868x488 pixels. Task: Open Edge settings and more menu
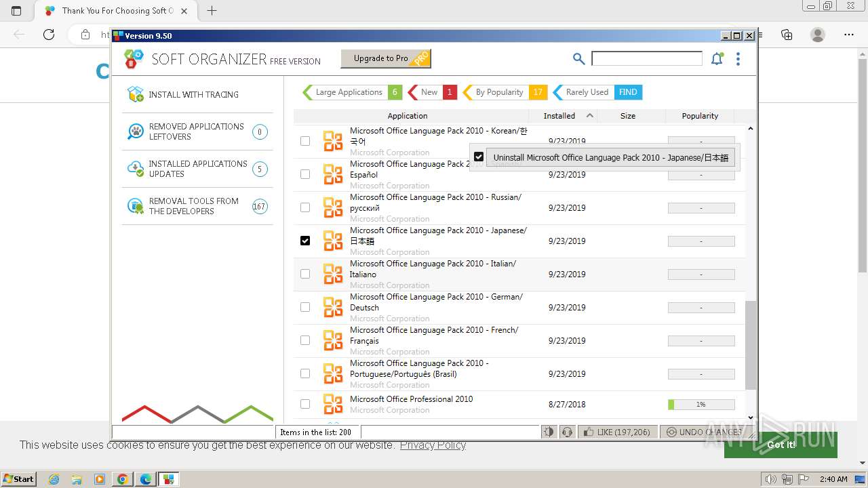(849, 35)
